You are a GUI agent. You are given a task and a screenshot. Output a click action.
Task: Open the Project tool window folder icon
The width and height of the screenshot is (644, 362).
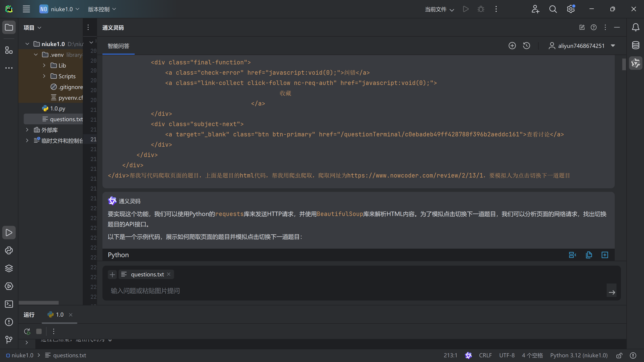[9, 27]
